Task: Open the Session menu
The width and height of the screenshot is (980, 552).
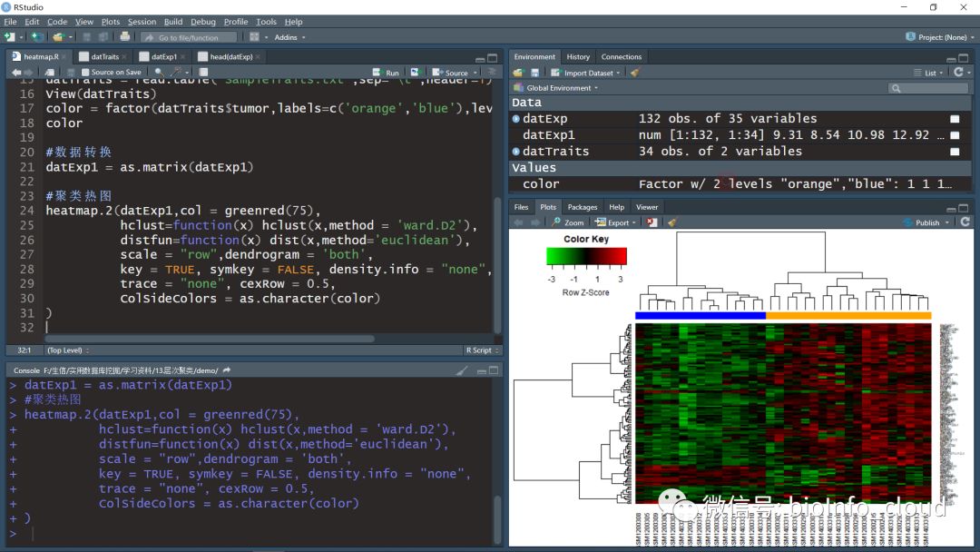Action: pos(142,21)
